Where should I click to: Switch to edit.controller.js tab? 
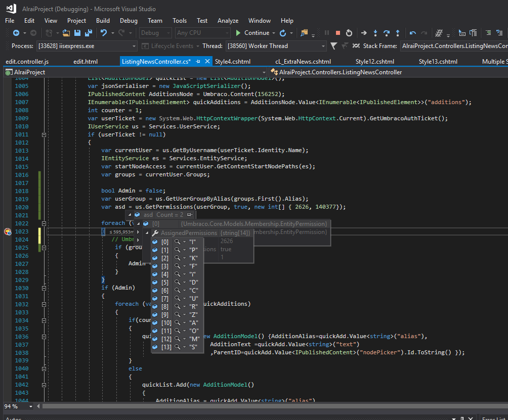click(x=27, y=62)
